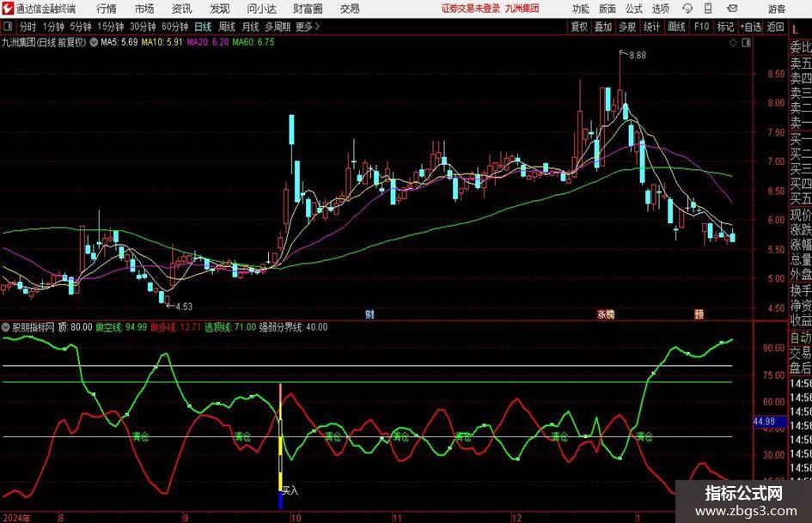Viewport: 812px width, 523px height.
Task: Open the 市场 menu
Action: 144,9
